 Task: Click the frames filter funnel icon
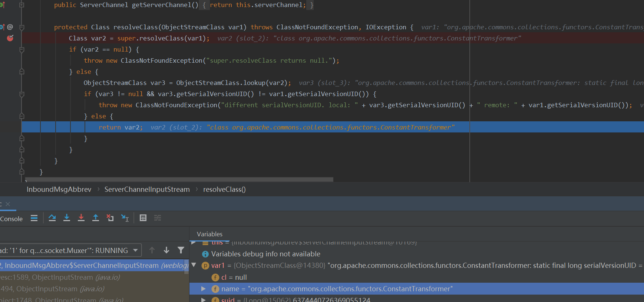tap(181, 250)
